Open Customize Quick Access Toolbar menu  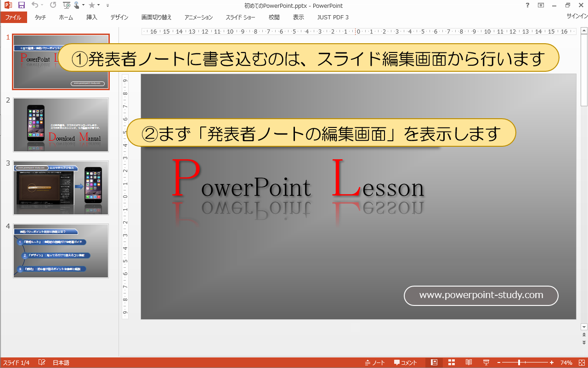pyautogui.click(x=107, y=6)
